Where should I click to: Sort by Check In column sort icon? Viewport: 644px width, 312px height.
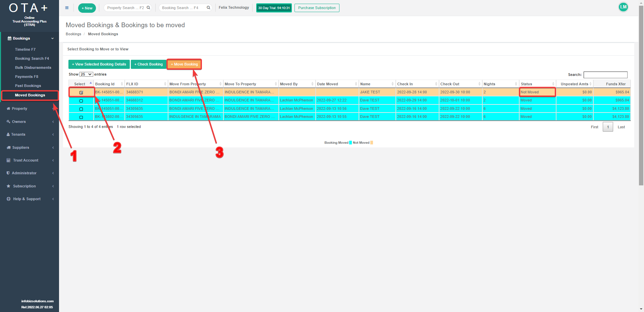pyautogui.click(x=436, y=84)
